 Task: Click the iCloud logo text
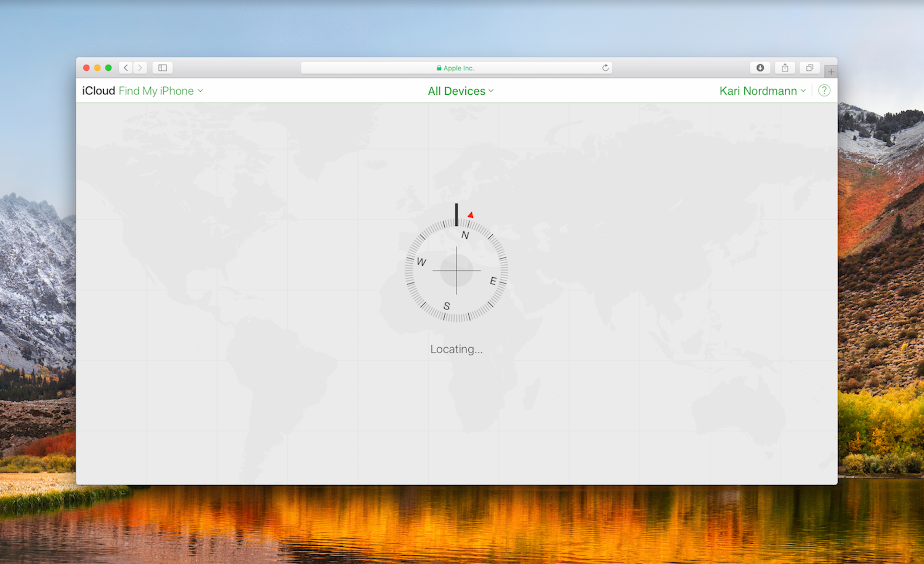click(99, 91)
